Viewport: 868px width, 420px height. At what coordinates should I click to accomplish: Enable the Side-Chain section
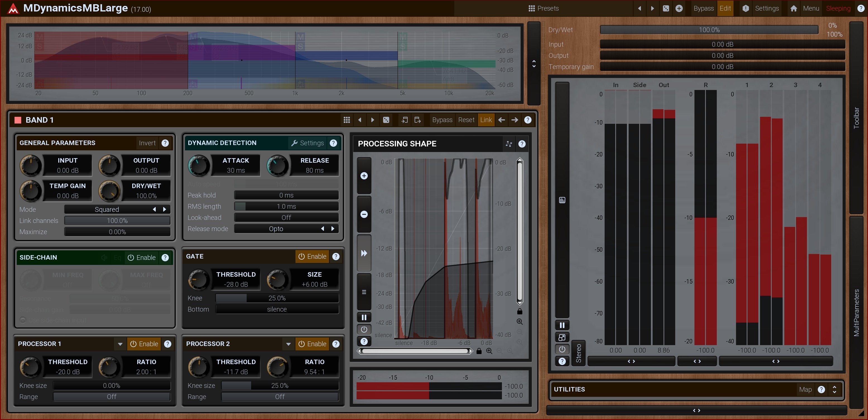(141, 257)
